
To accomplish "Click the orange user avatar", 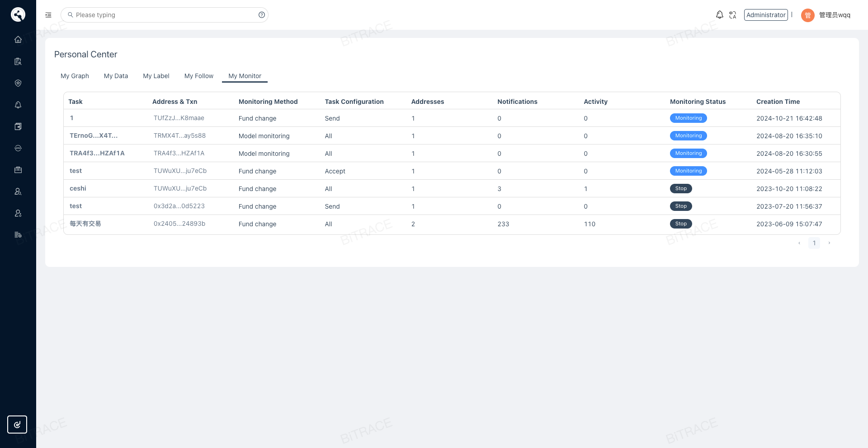I will [x=808, y=15].
